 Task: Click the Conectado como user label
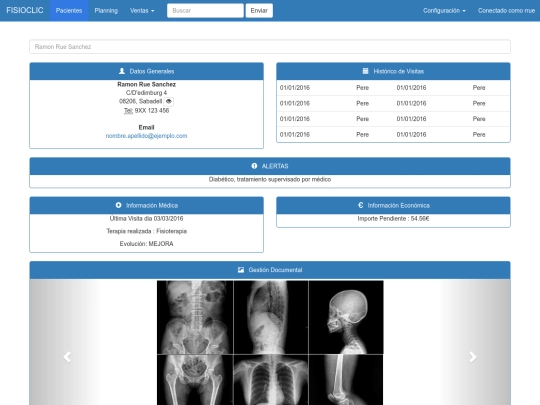coord(506,11)
